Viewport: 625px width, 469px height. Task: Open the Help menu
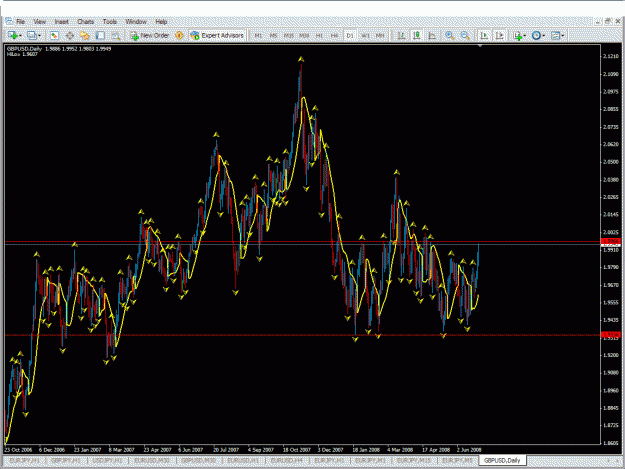point(161,22)
